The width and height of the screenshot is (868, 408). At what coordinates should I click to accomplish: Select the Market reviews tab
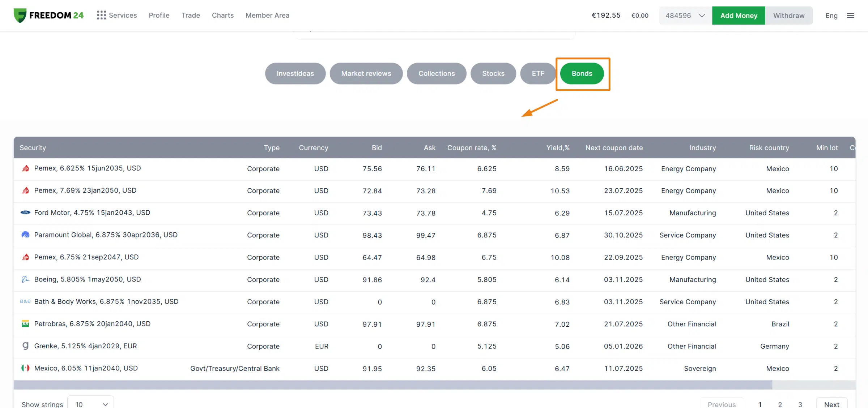(366, 73)
